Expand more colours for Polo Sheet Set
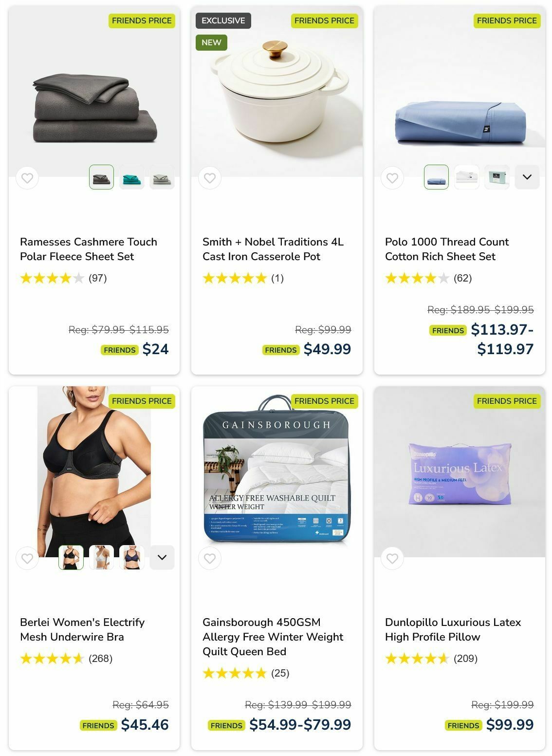 tap(527, 177)
